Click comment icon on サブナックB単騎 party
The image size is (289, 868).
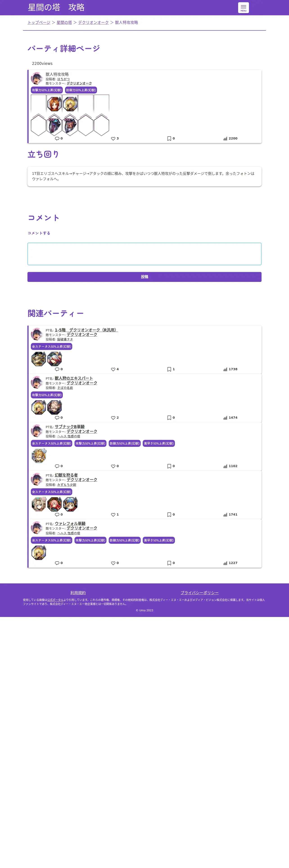[57, 466]
